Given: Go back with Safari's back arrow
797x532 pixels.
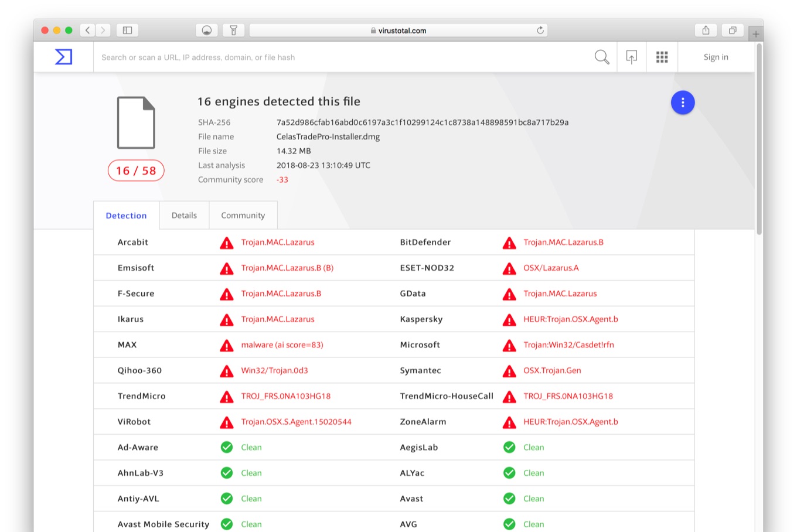Looking at the screenshot, I should [x=87, y=30].
